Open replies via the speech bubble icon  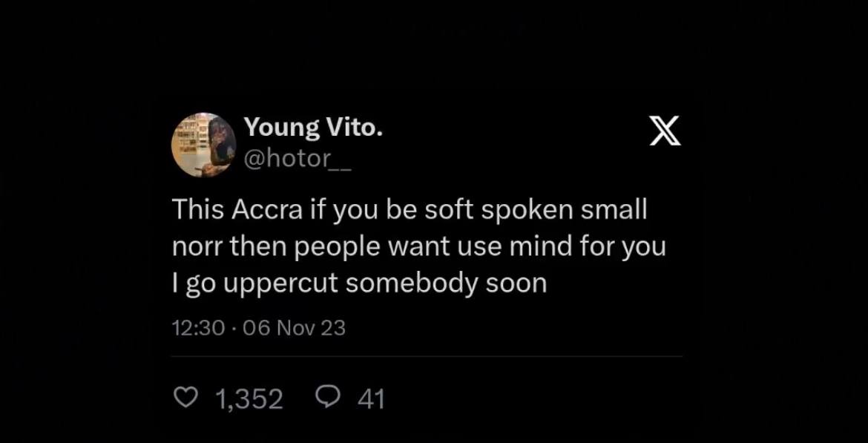(326, 399)
